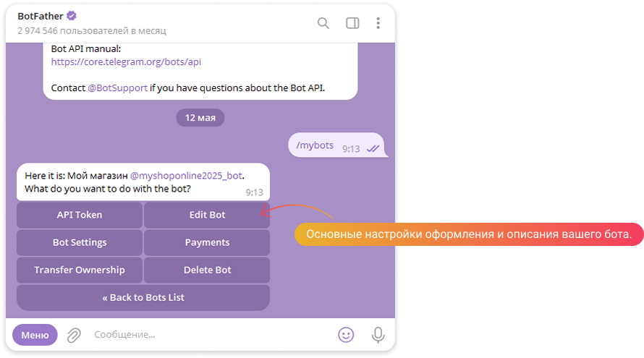Open Bot Settings
This screenshot has height=358, width=644.
80,242
